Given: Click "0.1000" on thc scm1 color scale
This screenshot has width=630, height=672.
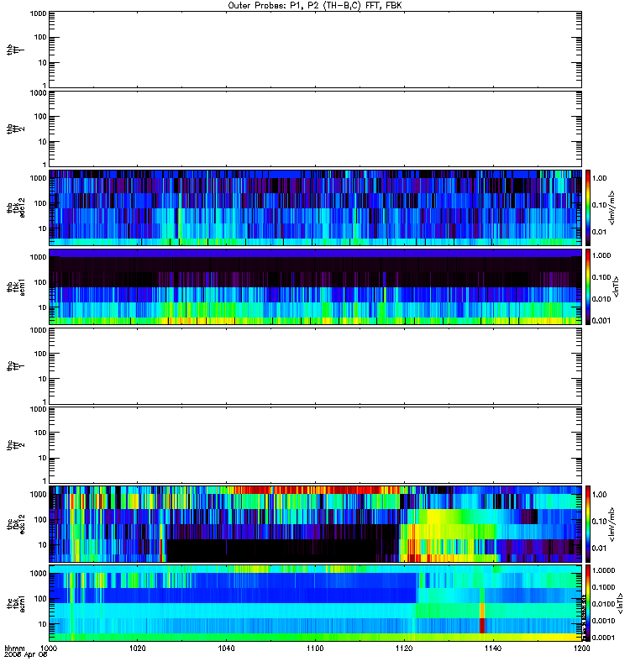Looking at the screenshot, I should click(x=603, y=587).
